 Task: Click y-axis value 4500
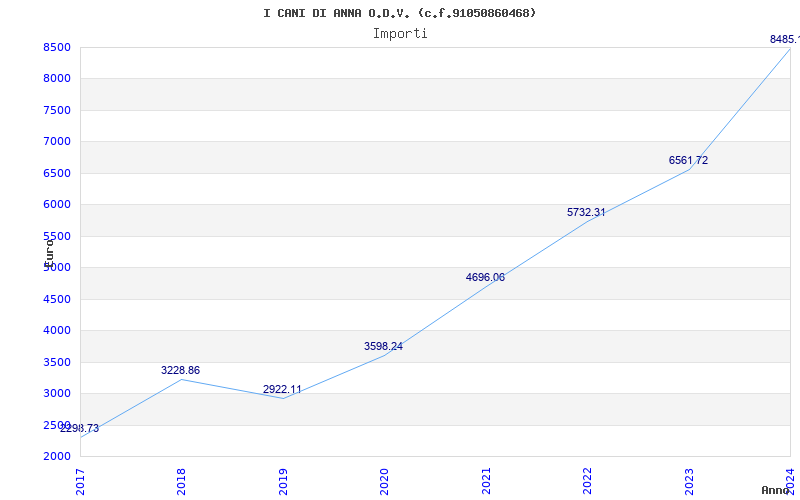(56, 299)
